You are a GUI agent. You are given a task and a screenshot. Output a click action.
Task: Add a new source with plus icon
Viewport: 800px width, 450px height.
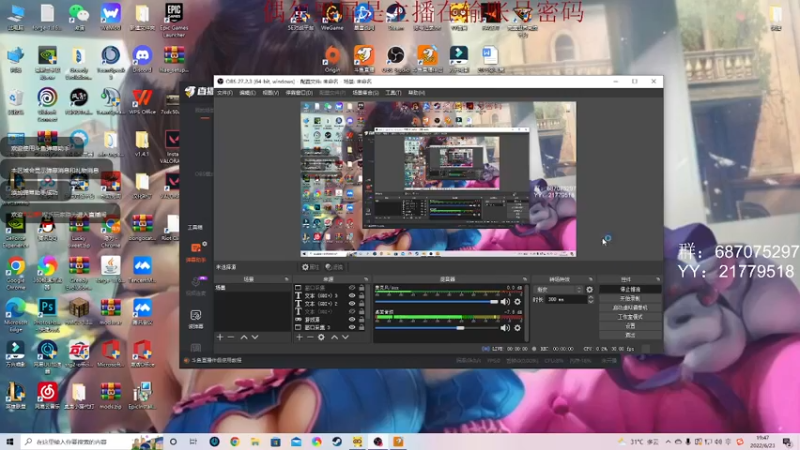click(x=299, y=337)
